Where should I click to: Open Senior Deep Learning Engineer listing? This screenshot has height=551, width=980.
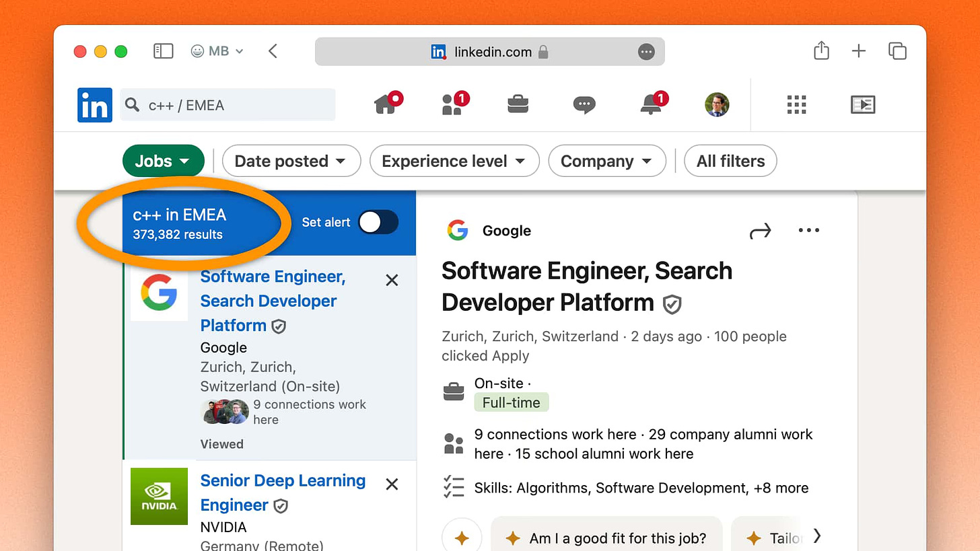click(283, 492)
